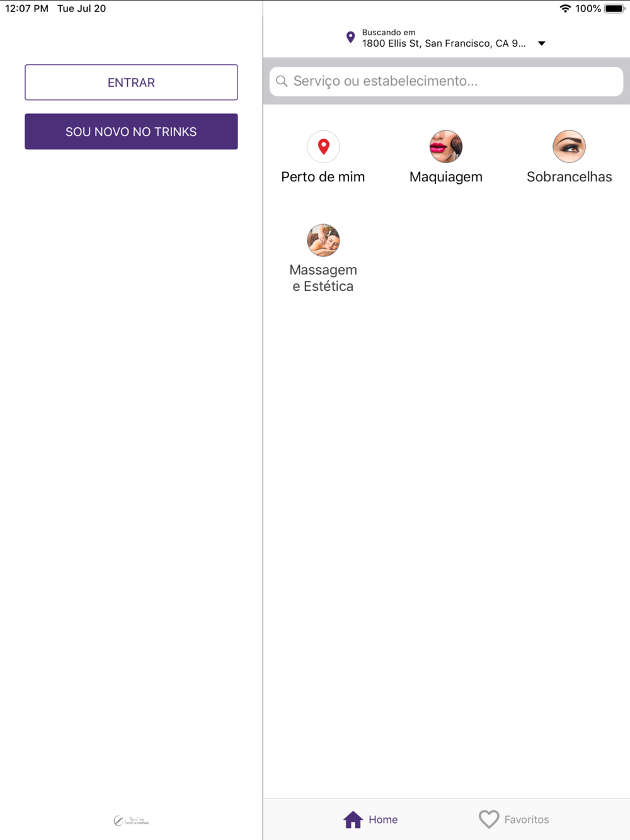Select the Sobrancelhas eye icon
630x840 pixels.
[x=569, y=147]
